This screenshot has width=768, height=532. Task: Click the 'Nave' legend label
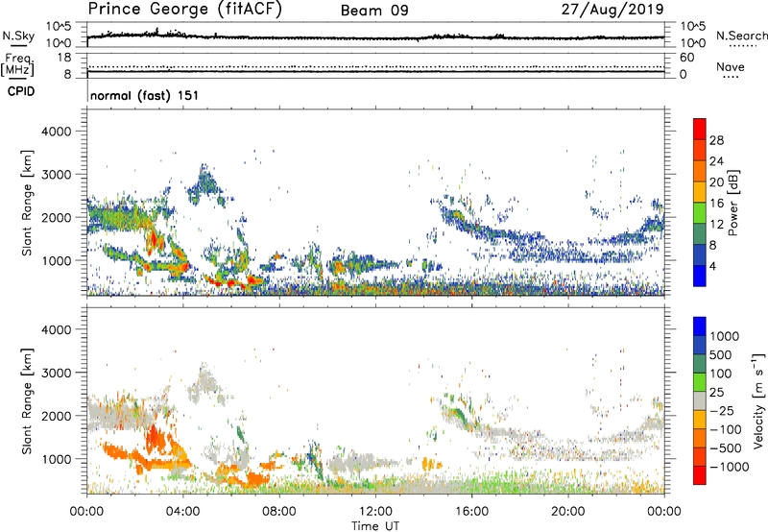click(x=730, y=66)
